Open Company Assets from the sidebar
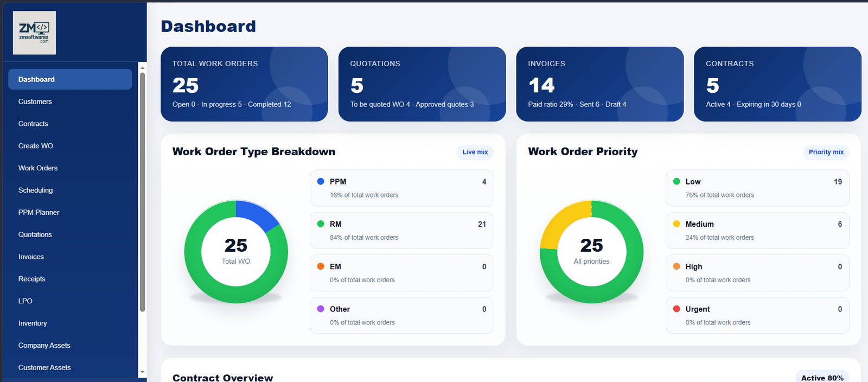 [70, 346]
